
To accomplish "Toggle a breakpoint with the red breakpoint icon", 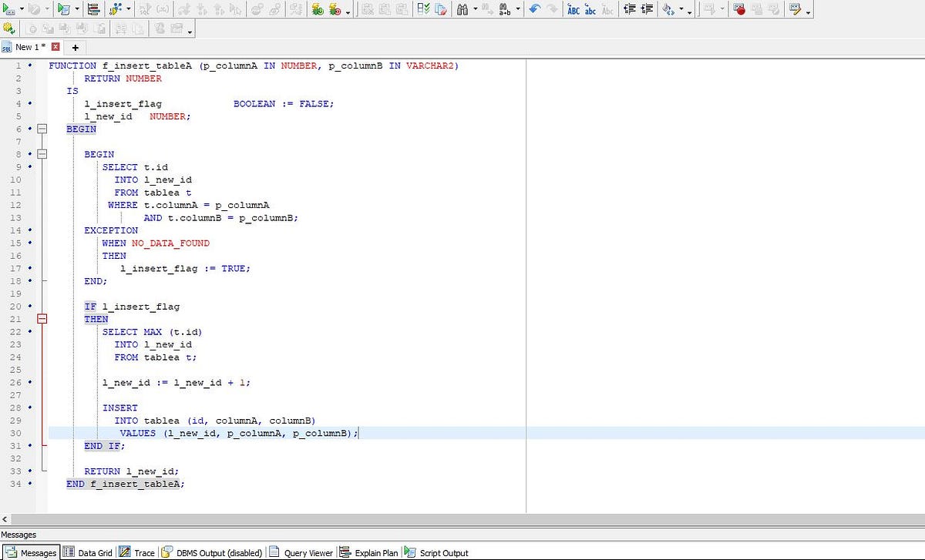I will coord(739,9).
